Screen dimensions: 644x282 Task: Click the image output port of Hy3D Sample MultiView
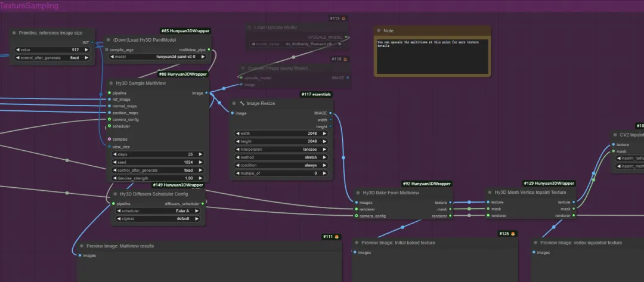[206, 93]
